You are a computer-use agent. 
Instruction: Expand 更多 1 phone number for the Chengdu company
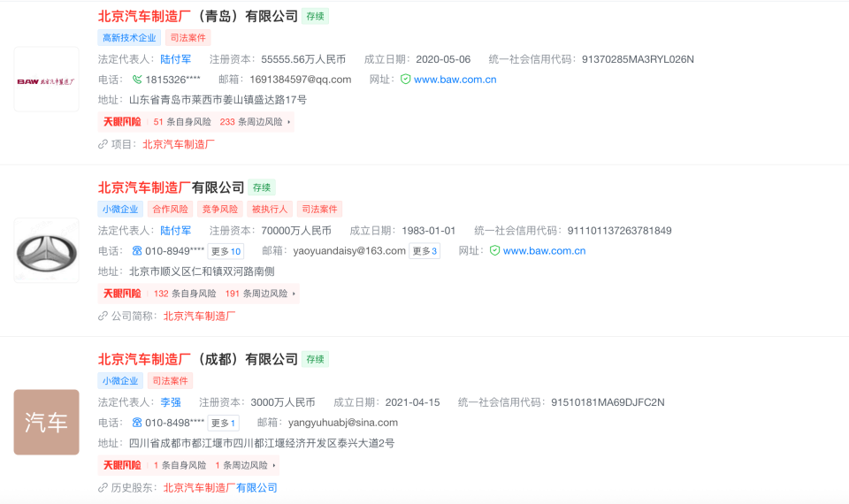pyautogui.click(x=223, y=423)
